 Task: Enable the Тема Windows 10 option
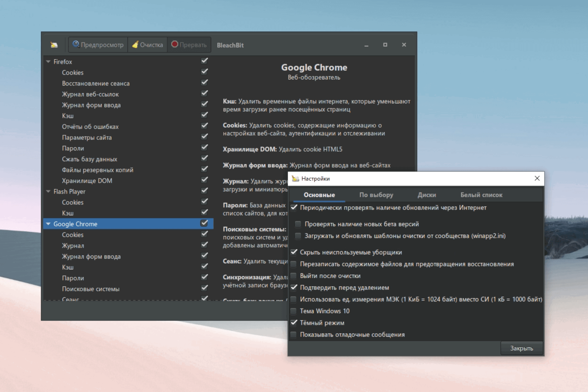(294, 311)
